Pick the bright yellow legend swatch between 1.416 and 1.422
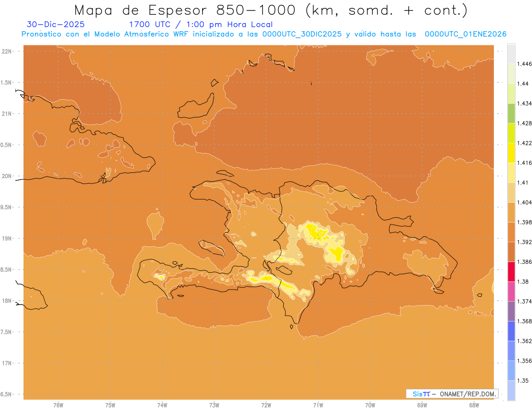 click(x=511, y=153)
